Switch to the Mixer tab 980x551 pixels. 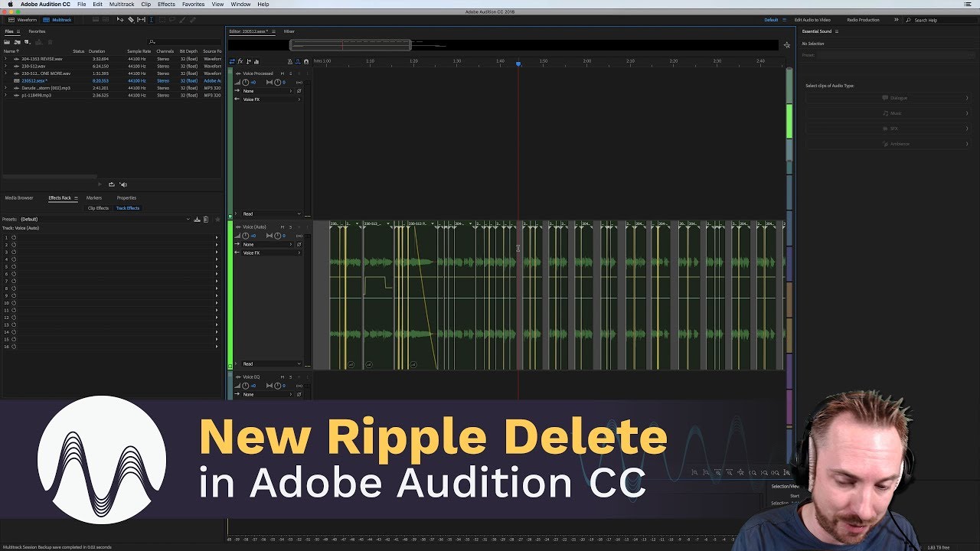289,31
